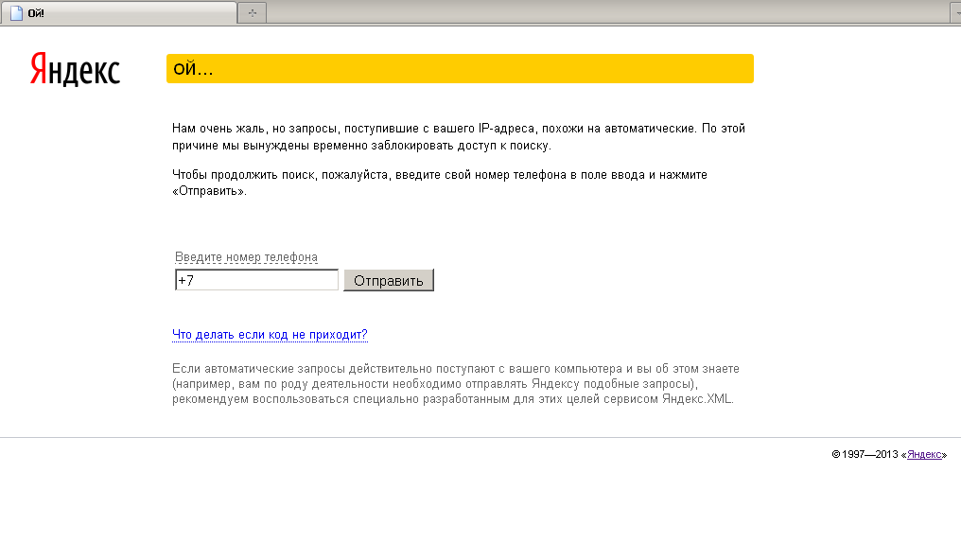Image resolution: width=961 pixels, height=560 pixels.
Task: Click the page icon on the "Ой!" tab
Action: pos(16,13)
